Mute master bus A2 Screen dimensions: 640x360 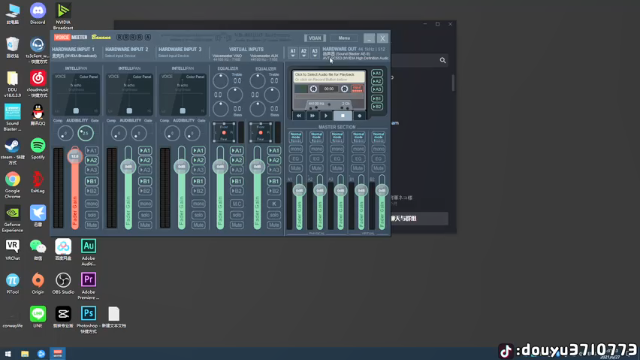tap(316, 168)
